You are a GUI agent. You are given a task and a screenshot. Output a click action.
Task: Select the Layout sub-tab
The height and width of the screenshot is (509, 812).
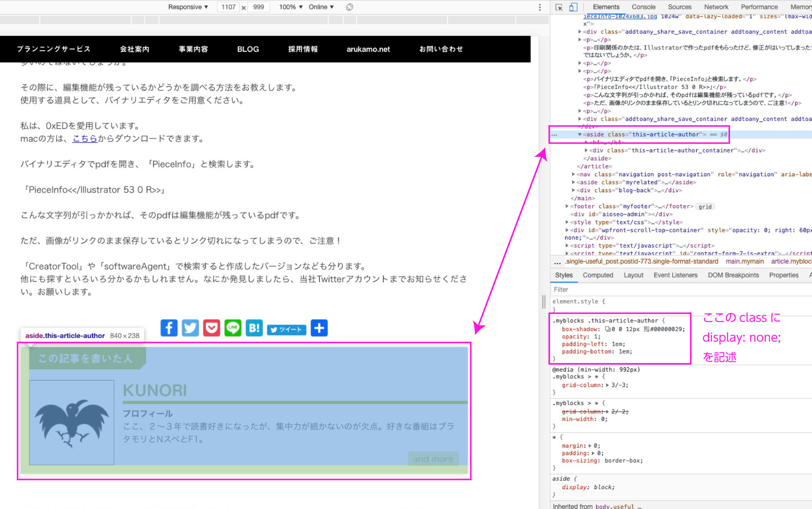(633, 275)
